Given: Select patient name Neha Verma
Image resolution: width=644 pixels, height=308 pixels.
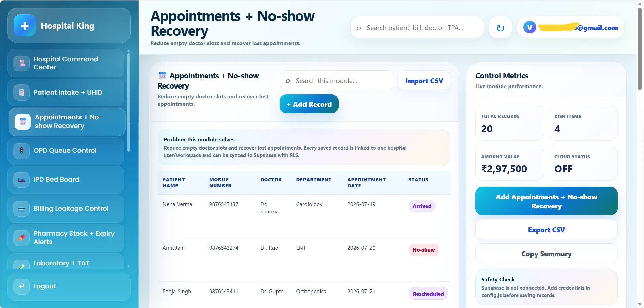Looking at the screenshot, I should (177, 204).
